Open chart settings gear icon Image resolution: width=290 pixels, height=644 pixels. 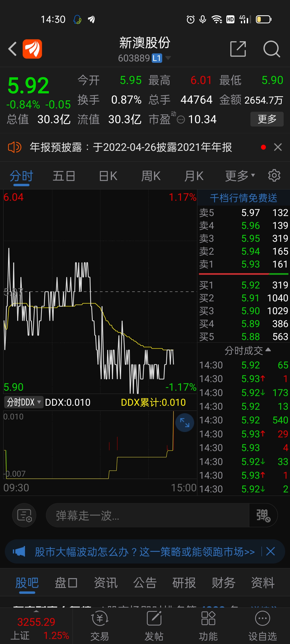[274, 175]
